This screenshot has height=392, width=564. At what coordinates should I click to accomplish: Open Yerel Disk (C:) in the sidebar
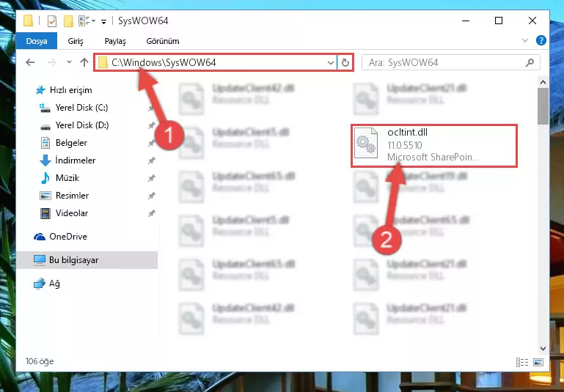81,108
